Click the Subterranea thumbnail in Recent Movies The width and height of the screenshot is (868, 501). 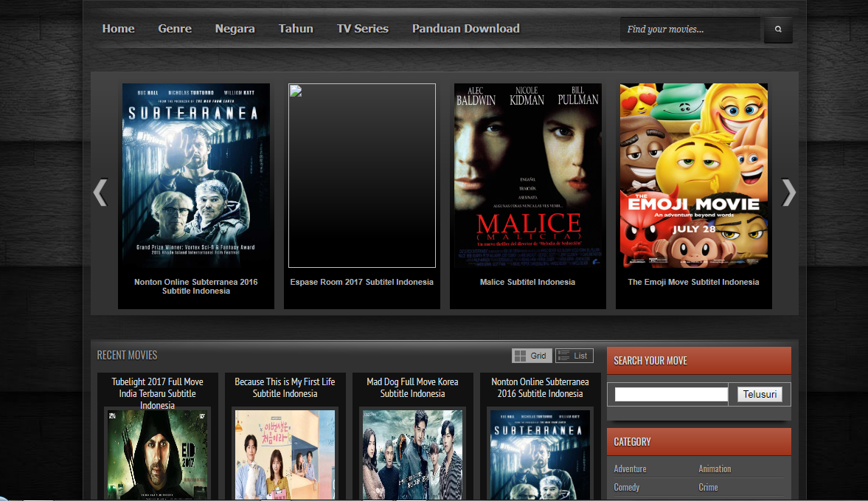point(540,455)
